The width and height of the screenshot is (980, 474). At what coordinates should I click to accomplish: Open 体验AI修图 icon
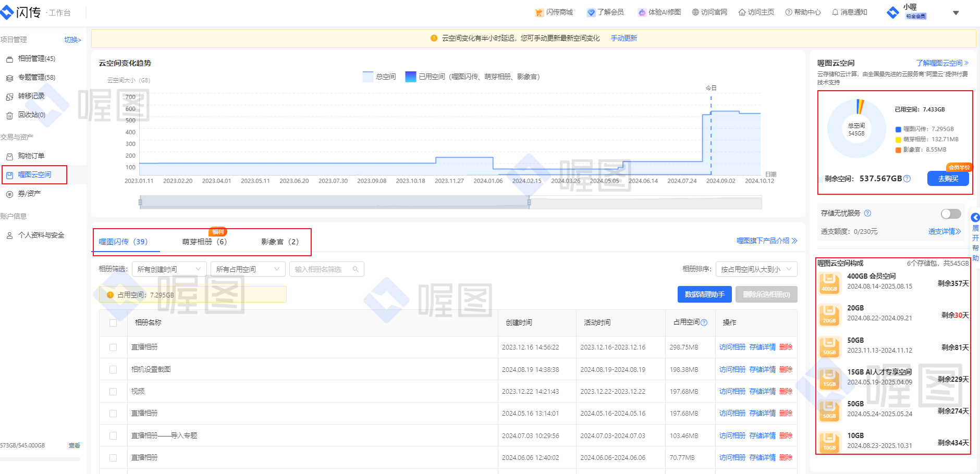coord(642,13)
